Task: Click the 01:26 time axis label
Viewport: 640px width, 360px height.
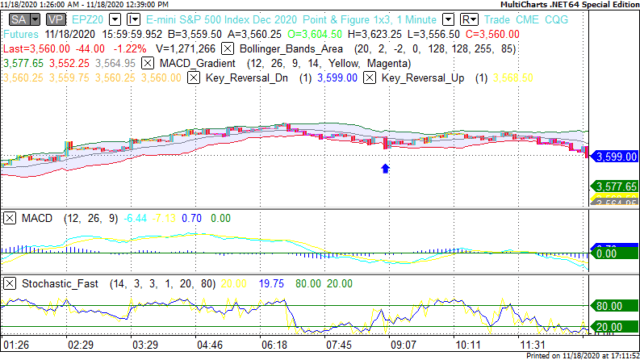Action: (x=16, y=345)
